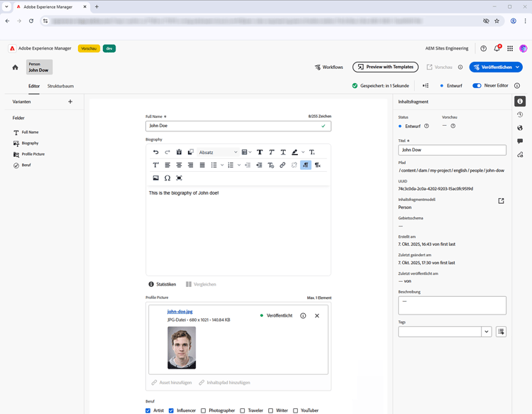Uncheck the Influencer checkbox
The height and width of the screenshot is (414, 532).
coord(171,410)
